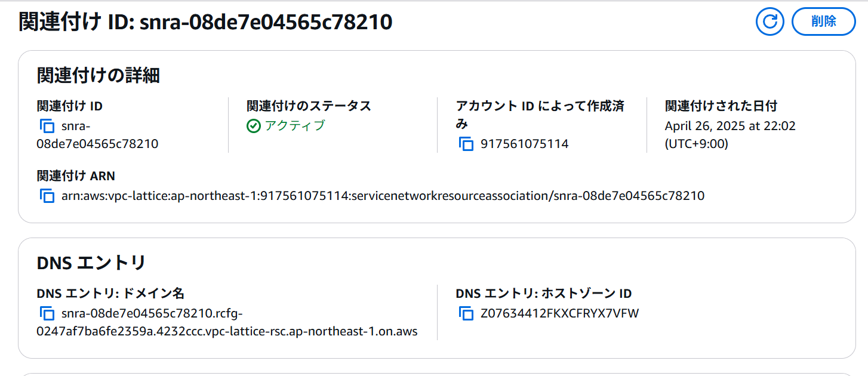Viewport: 868px width, 376px height.
Task: Copy the hosted zone ID via copy icon
Action: (466, 313)
